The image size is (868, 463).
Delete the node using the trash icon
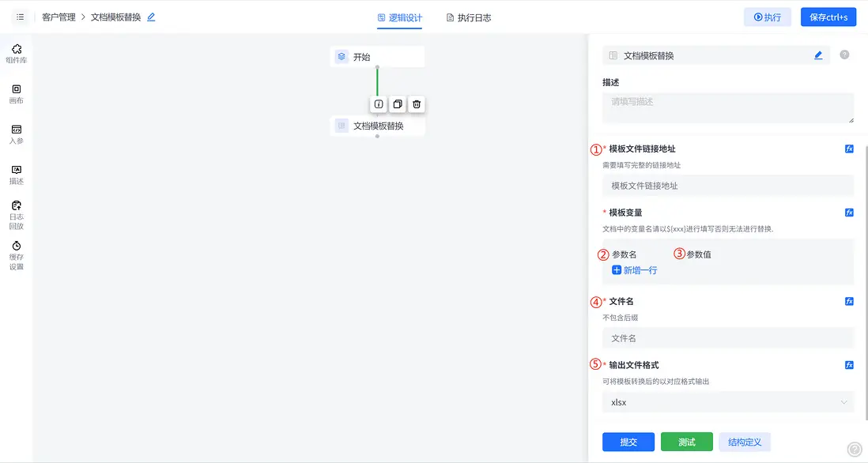[x=417, y=104]
